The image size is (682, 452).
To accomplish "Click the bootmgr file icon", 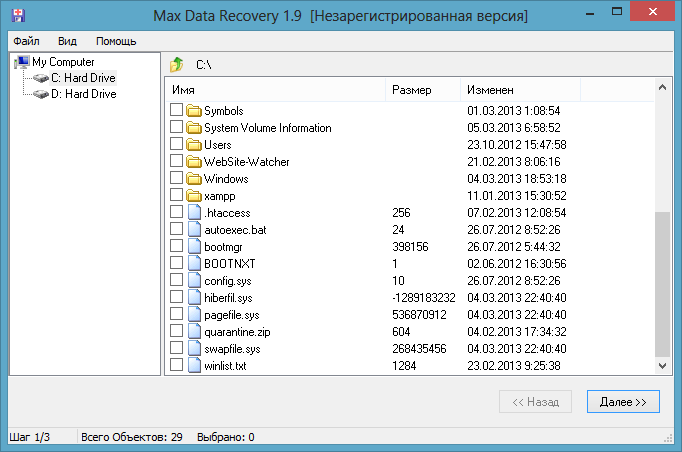I will (194, 246).
